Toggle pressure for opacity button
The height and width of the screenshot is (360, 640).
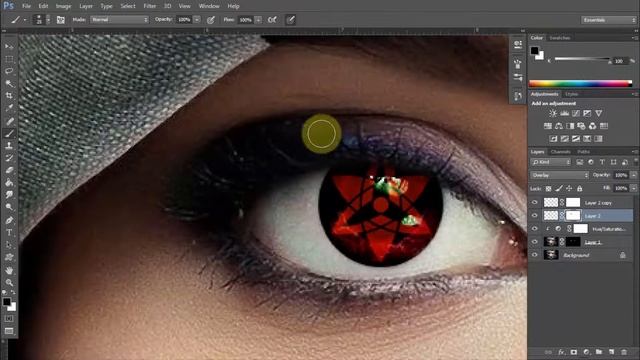(211, 20)
